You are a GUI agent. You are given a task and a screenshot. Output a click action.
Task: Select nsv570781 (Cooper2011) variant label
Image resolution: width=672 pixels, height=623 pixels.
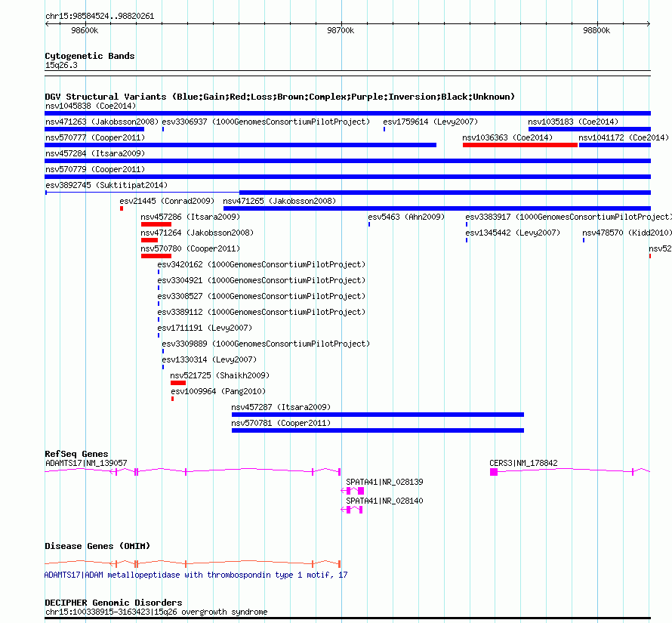coord(281,423)
